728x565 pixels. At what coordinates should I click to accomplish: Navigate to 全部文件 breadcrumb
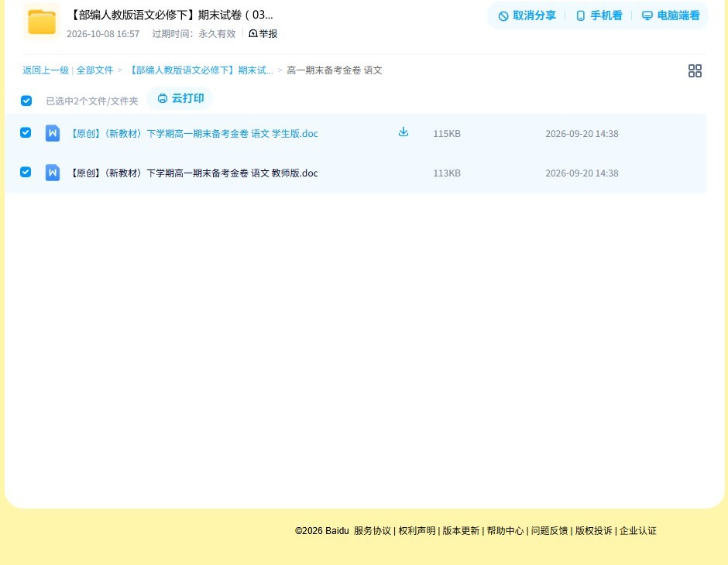pyautogui.click(x=94, y=70)
